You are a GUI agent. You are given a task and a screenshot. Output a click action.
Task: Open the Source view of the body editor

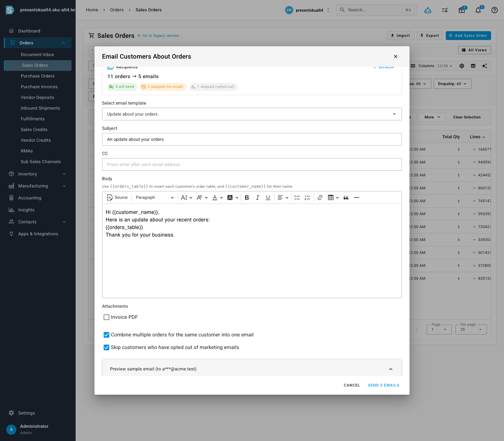click(117, 198)
